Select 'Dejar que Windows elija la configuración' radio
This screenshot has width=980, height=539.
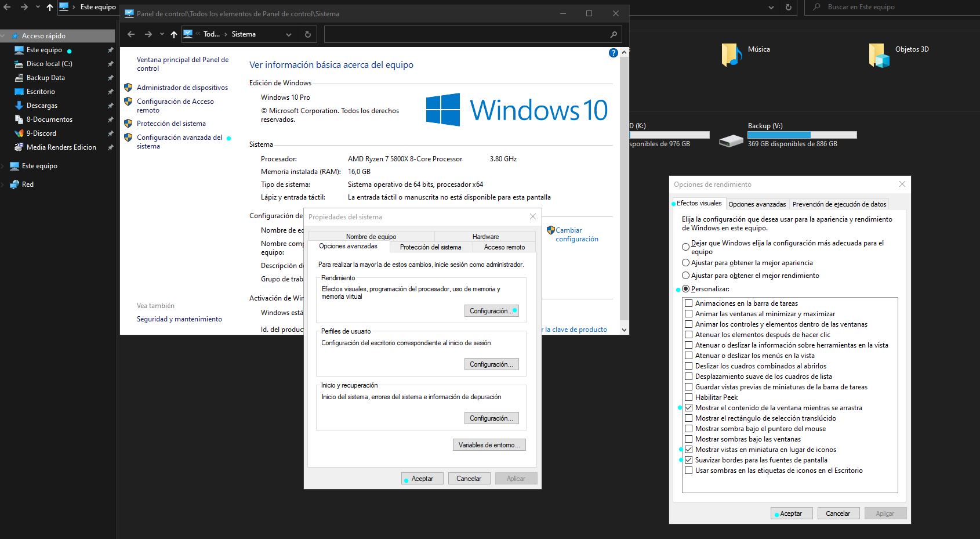(686, 247)
